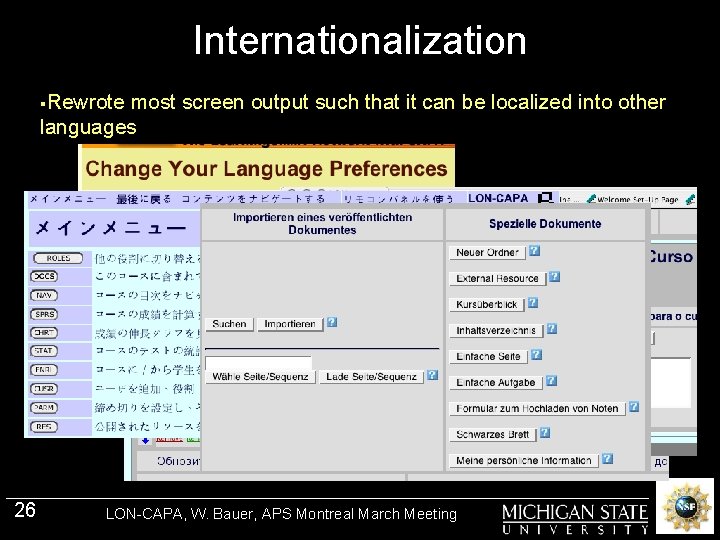Click the Einfache Aufgabe button
Screen dimensions: 720x540
(x=496, y=382)
